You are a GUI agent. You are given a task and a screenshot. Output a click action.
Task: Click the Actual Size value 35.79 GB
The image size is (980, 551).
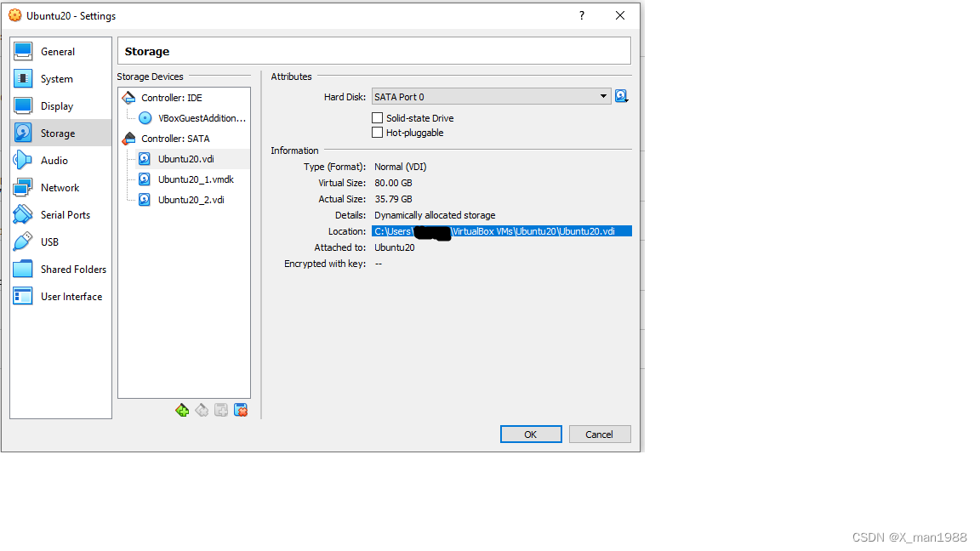[393, 199]
